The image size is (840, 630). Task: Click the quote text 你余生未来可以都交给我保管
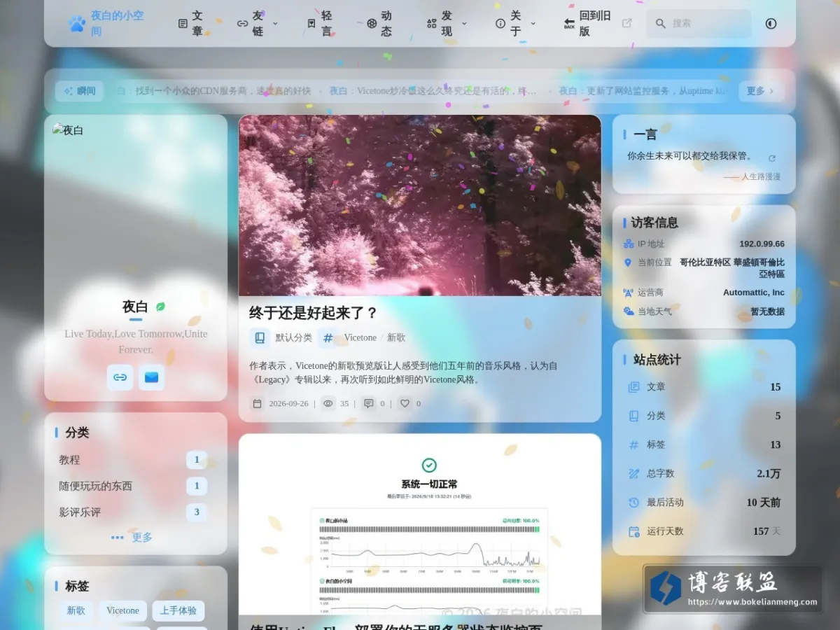[x=689, y=156]
